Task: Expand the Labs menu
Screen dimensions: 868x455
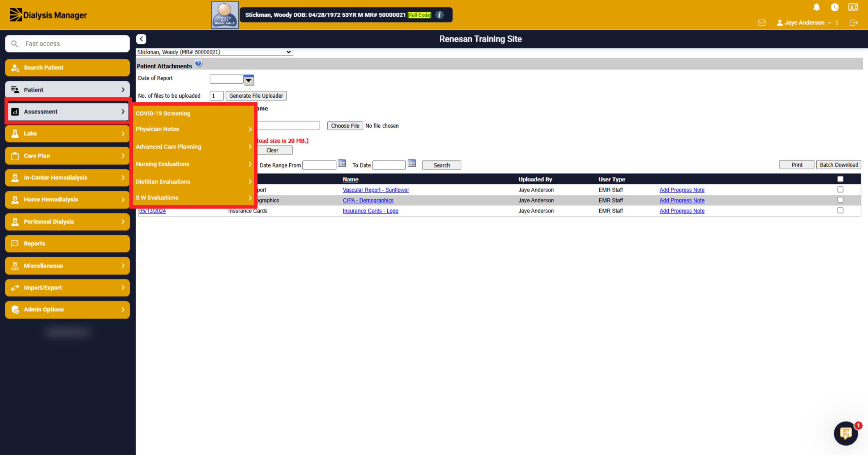Action: pos(67,134)
